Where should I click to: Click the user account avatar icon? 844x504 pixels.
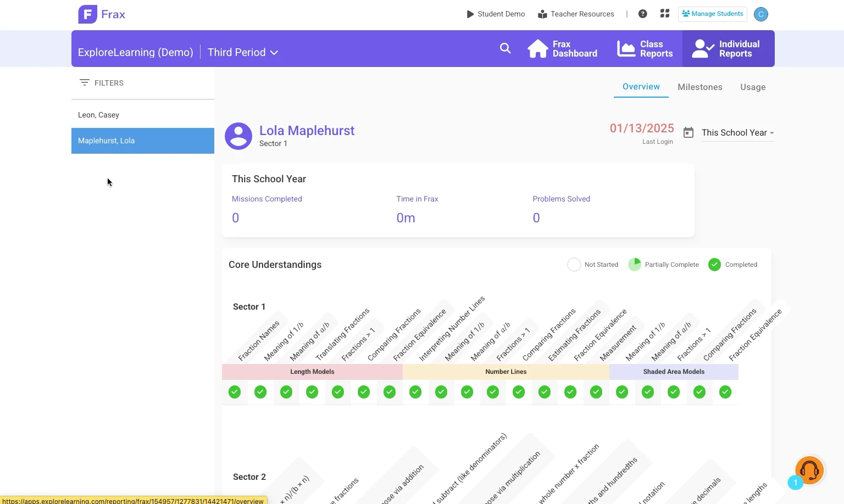click(x=760, y=14)
